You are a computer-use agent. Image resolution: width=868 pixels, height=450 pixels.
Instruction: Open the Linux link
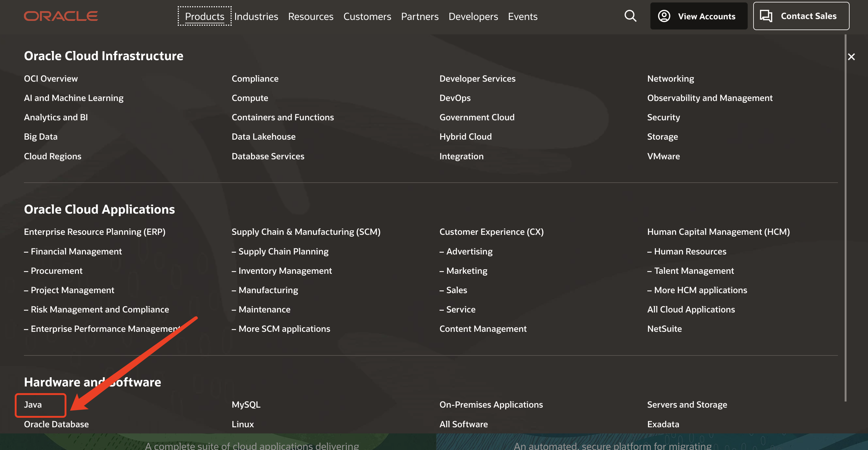pyautogui.click(x=242, y=424)
